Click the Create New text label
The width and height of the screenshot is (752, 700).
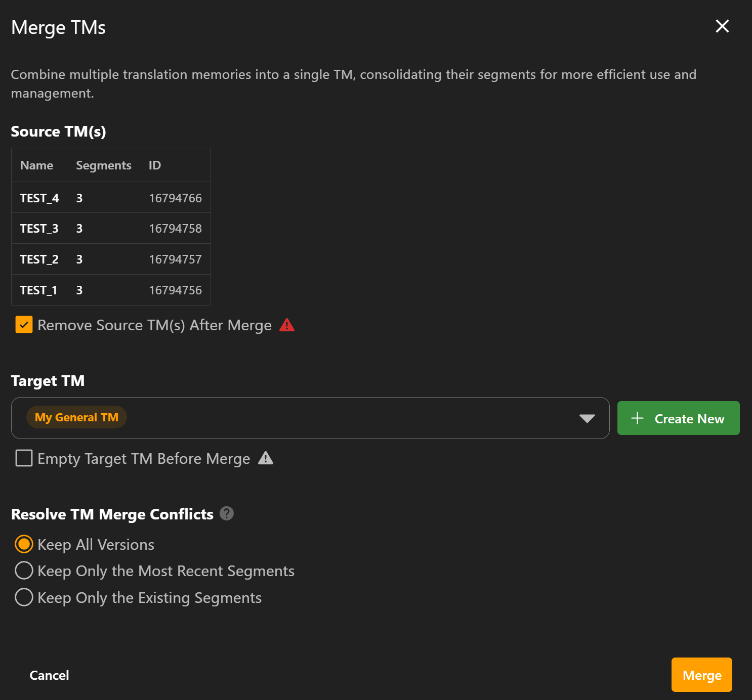(x=689, y=419)
